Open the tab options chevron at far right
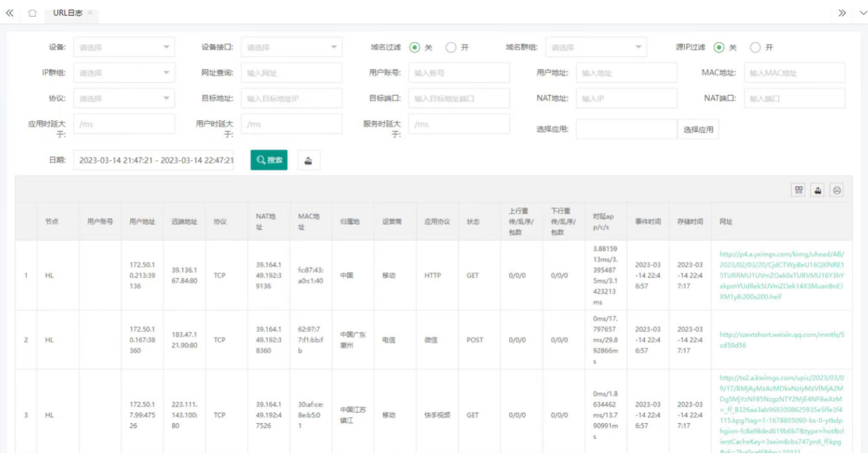868x458 pixels. (x=863, y=13)
